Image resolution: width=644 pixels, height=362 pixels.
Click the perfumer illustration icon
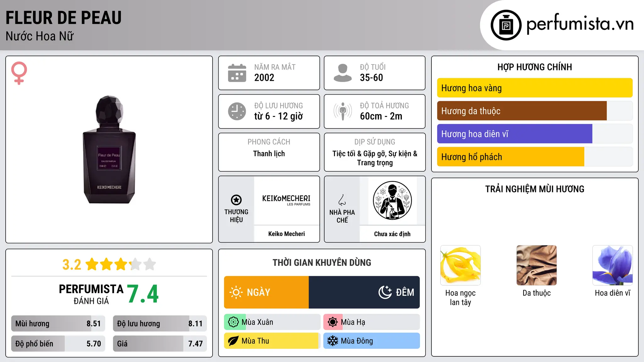(x=392, y=200)
